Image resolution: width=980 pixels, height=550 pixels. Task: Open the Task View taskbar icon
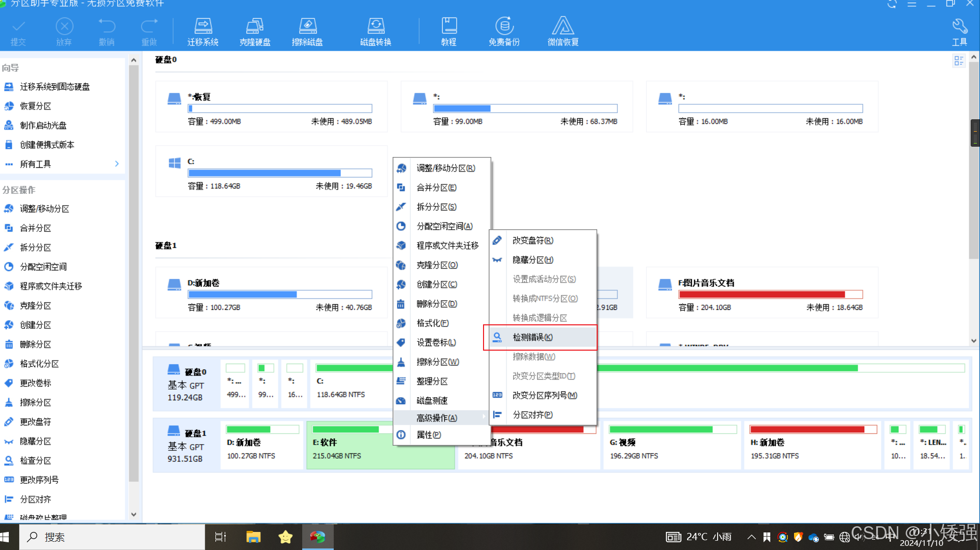(221, 537)
